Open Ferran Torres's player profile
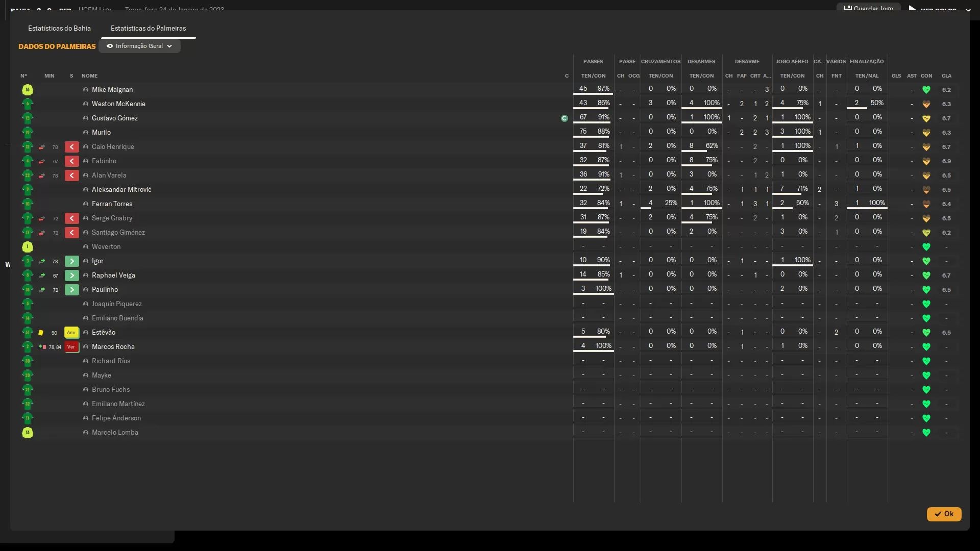The width and height of the screenshot is (980, 551). pyautogui.click(x=112, y=204)
